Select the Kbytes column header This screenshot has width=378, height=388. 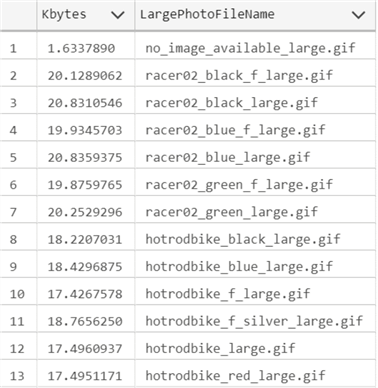[x=86, y=15]
